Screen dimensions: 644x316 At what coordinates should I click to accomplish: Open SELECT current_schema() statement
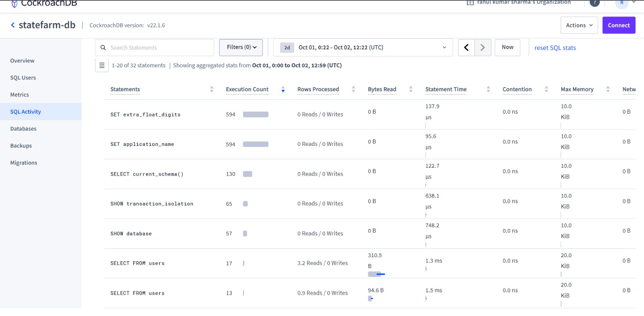click(x=147, y=174)
